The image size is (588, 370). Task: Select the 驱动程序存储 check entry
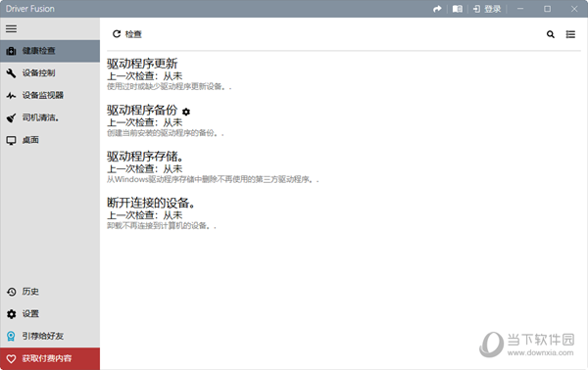(213, 166)
